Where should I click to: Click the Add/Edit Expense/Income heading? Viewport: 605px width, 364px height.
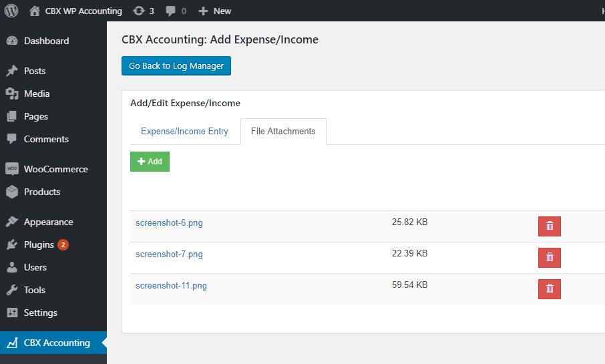pos(185,104)
